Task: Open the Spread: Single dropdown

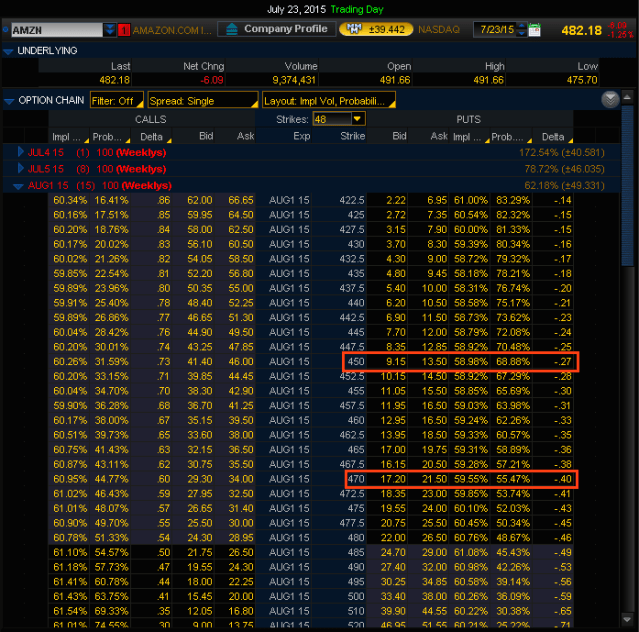Action: click(203, 101)
